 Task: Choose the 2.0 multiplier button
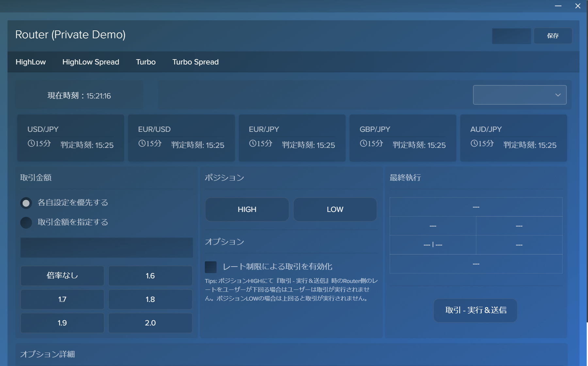tap(150, 323)
